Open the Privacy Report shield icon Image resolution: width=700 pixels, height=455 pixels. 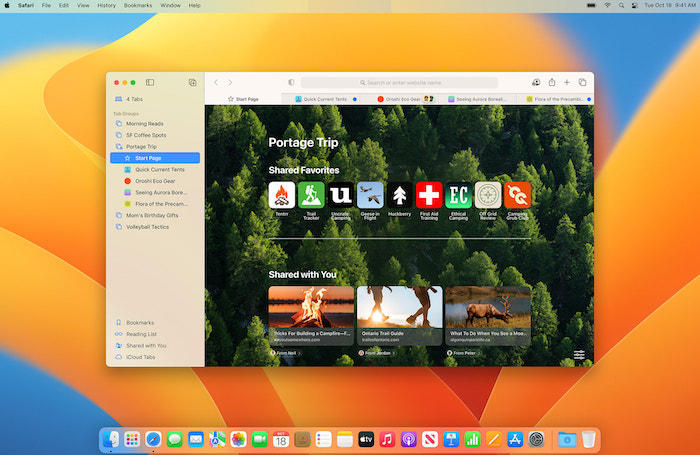[x=291, y=82]
